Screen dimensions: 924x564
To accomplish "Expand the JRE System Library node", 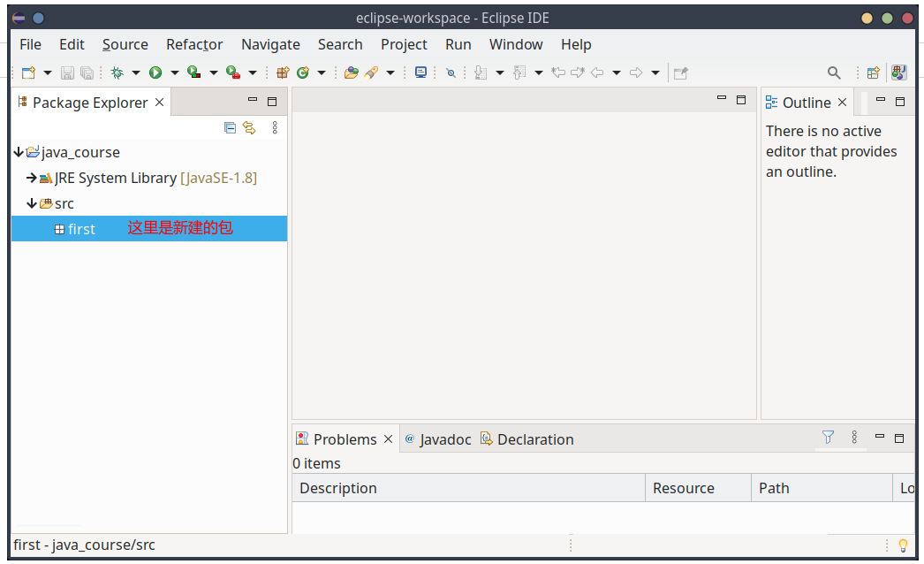I will (x=32, y=178).
